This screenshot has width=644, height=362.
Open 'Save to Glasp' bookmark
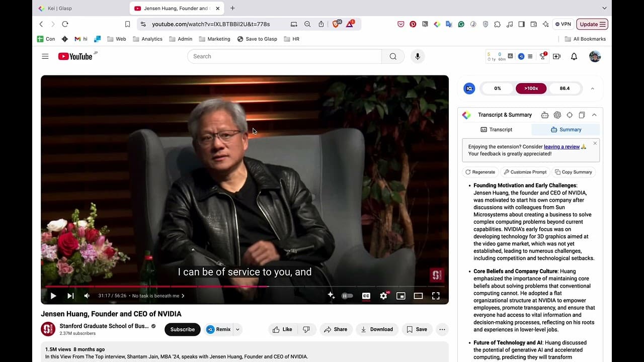pos(257,39)
